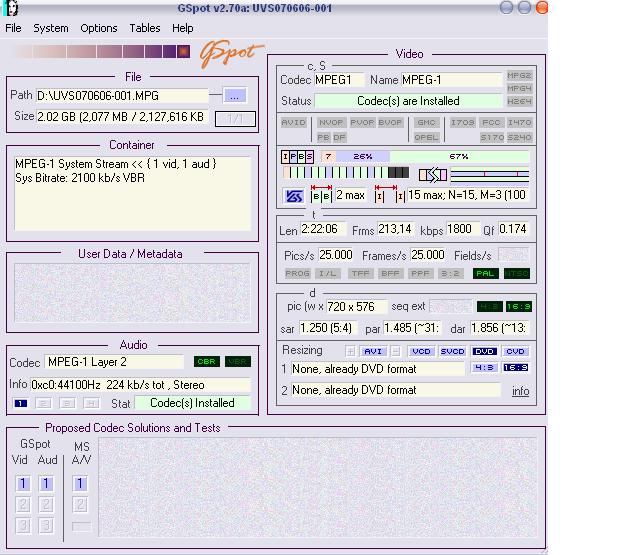Click the Container info text box
This screenshot has height=555, width=640.
(133, 193)
